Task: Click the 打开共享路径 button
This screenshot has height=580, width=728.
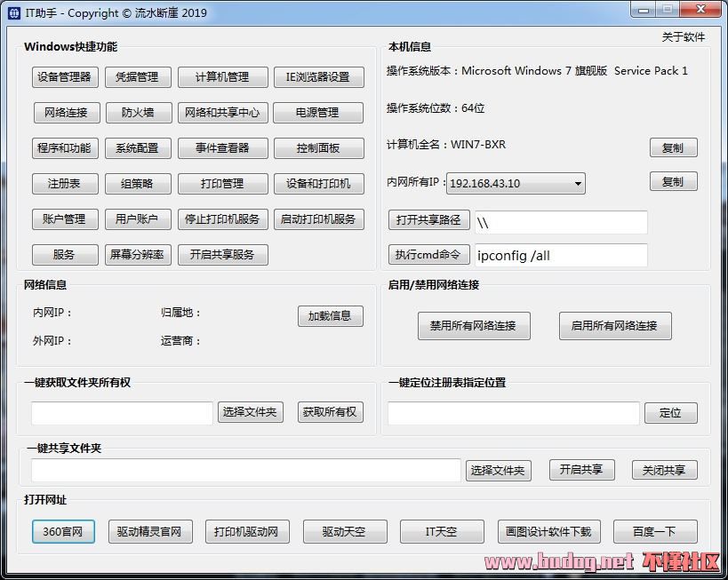Action: point(428,220)
